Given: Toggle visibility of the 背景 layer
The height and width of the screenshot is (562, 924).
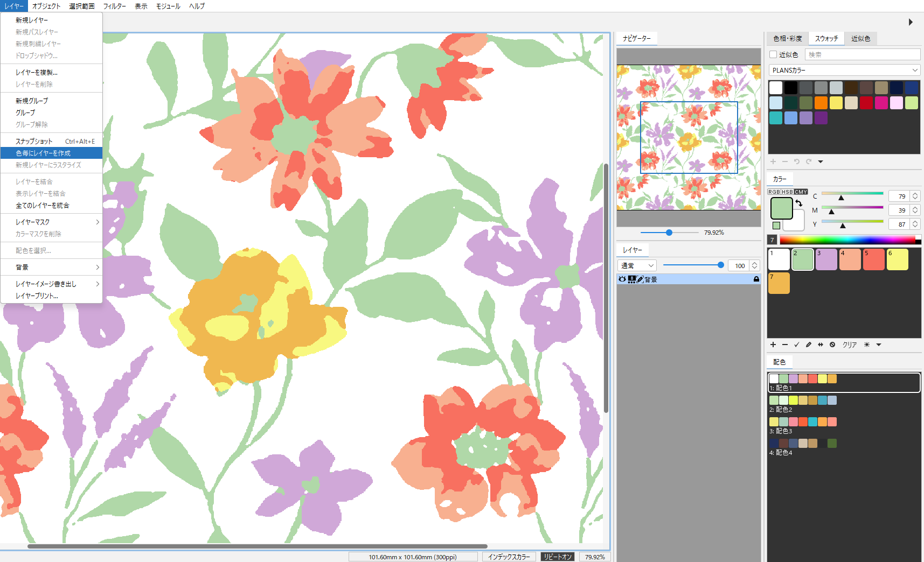Looking at the screenshot, I should [622, 279].
